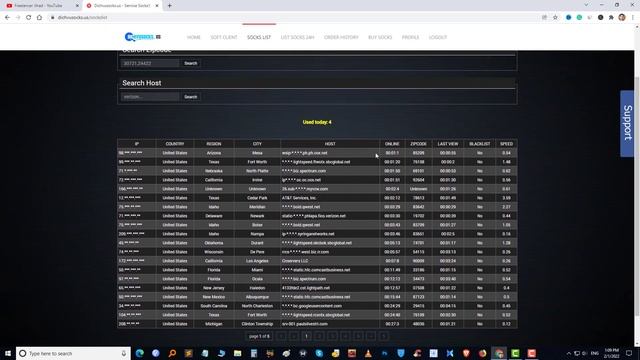Viewport: 640px width, 360px height.
Task: Open Chrome from the taskbar
Action: click(x=499, y=353)
